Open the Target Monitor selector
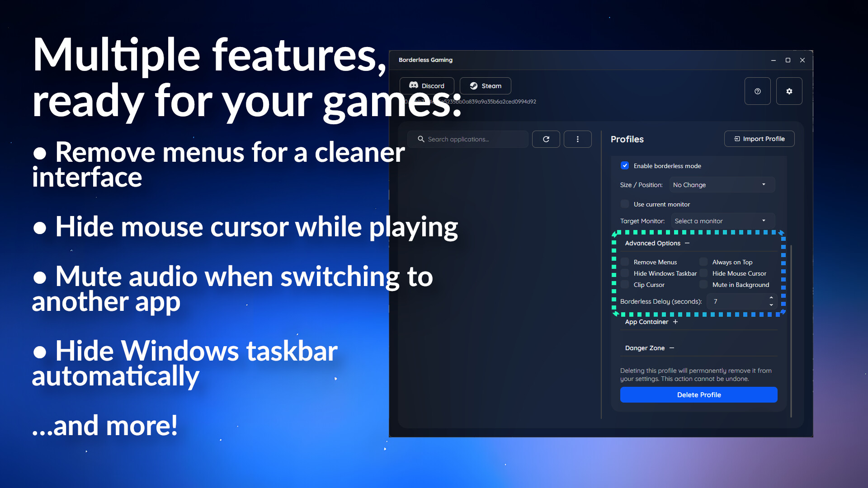Screen dimensions: 868x488 point(723,221)
